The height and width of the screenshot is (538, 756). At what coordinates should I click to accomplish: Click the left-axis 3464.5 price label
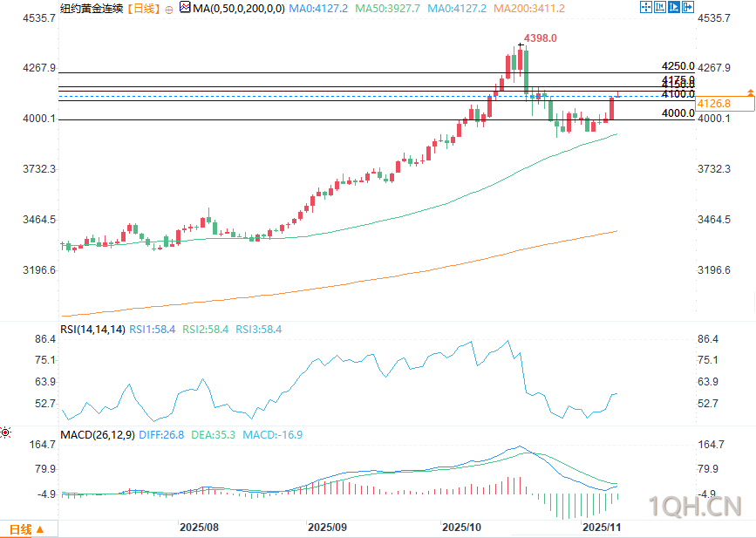(x=39, y=220)
